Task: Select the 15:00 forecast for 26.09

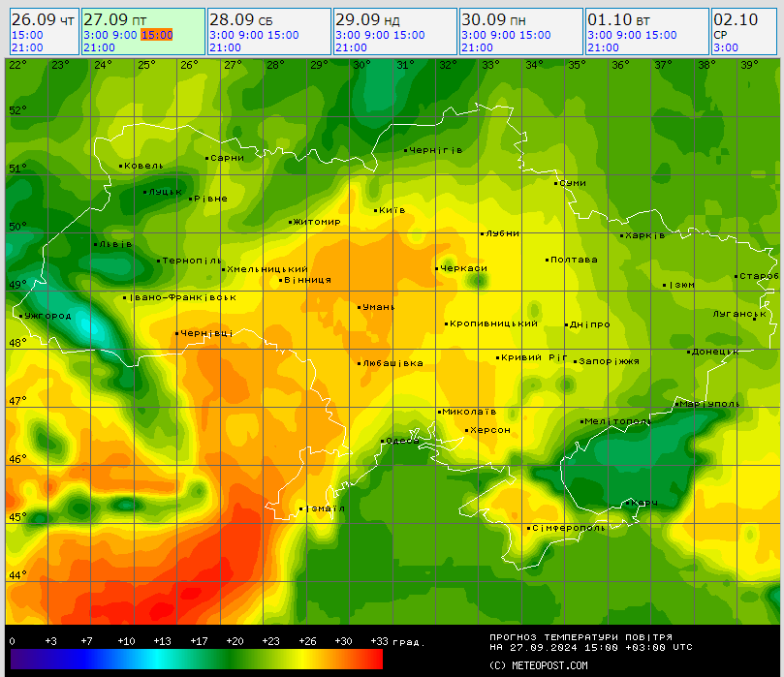Action: point(27,35)
